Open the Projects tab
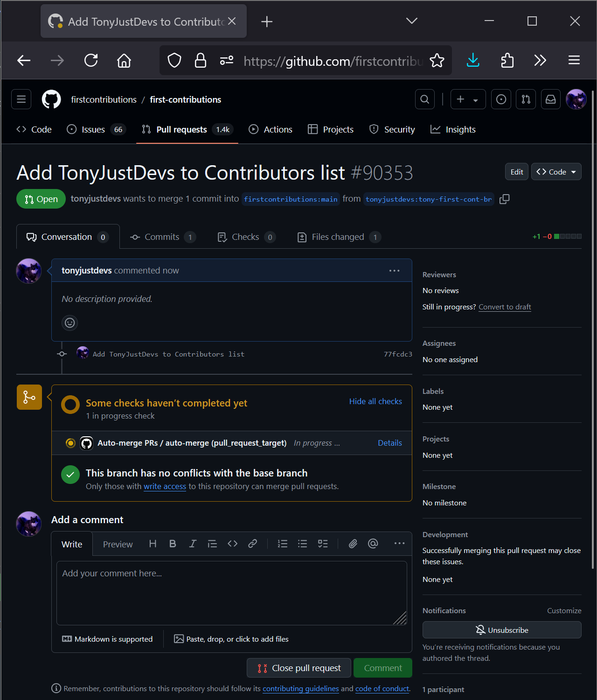 331,129
